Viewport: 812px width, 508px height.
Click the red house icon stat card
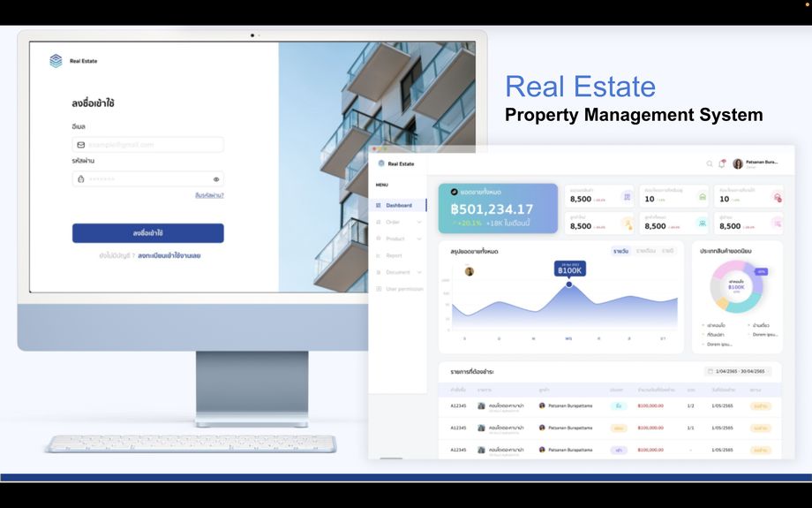click(x=777, y=197)
